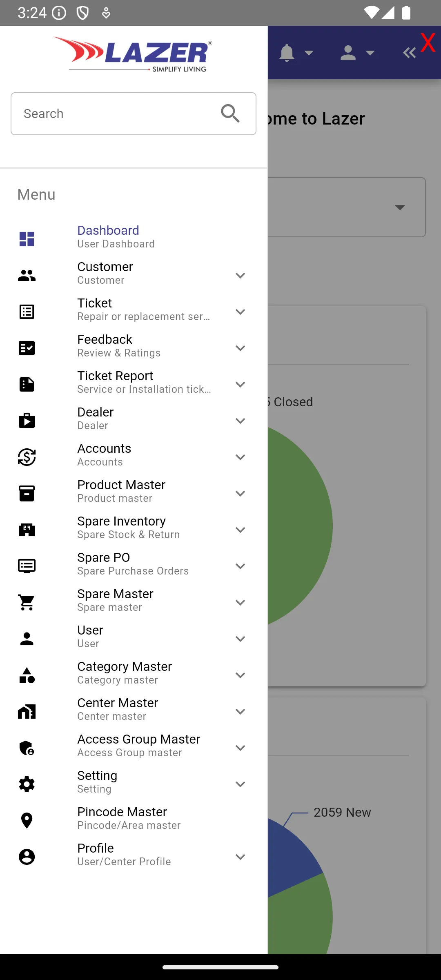Select the Feedback menu label
The height and width of the screenshot is (980, 441).
[105, 339]
